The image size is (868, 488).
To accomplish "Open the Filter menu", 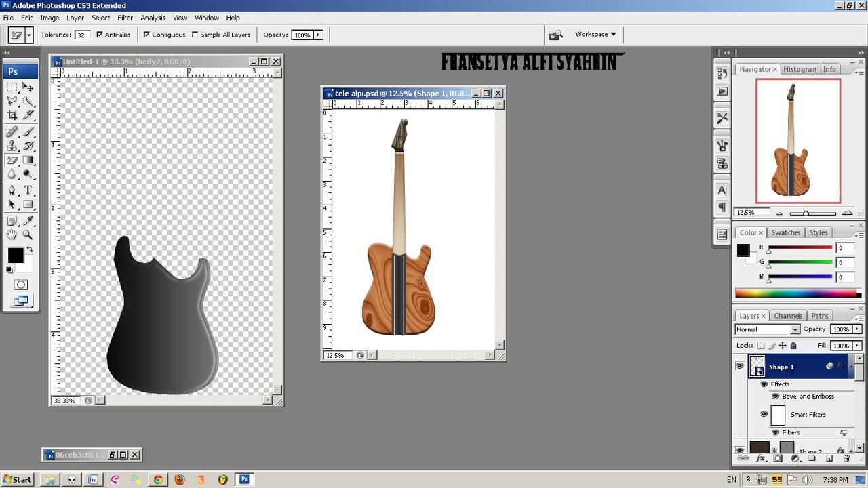I will [x=125, y=18].
